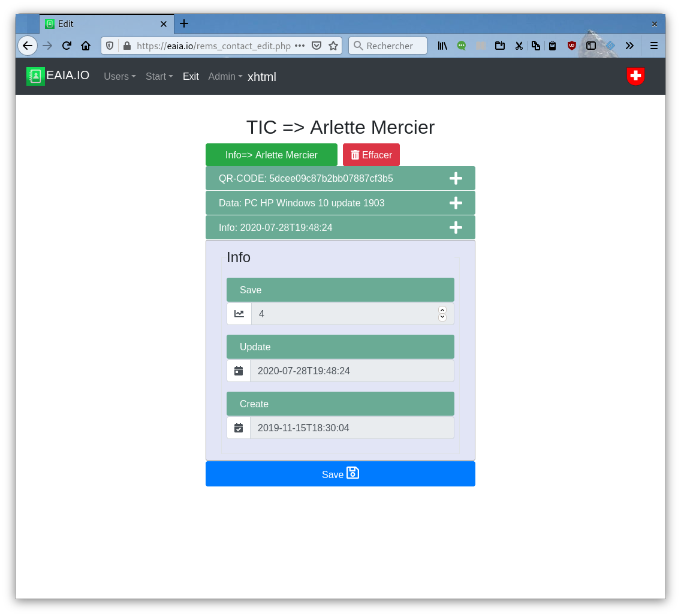Click the screenshot scissors toolbar icon

[x=519, y=46]
